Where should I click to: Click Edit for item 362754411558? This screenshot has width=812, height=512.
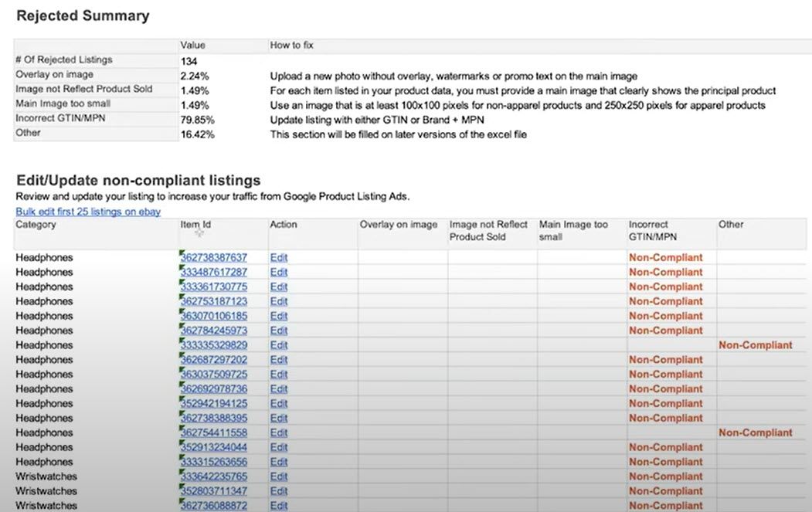click(279, 432)
